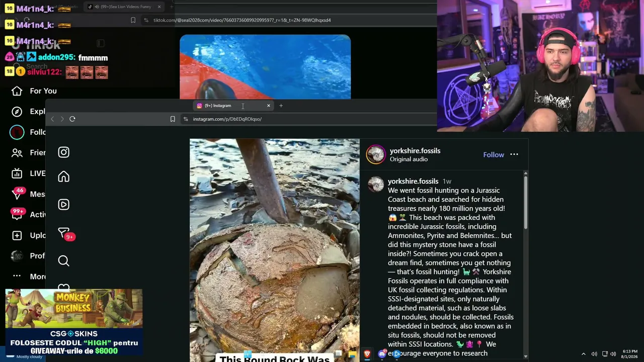Open File Explorer from the taskbar

point(353,354)
